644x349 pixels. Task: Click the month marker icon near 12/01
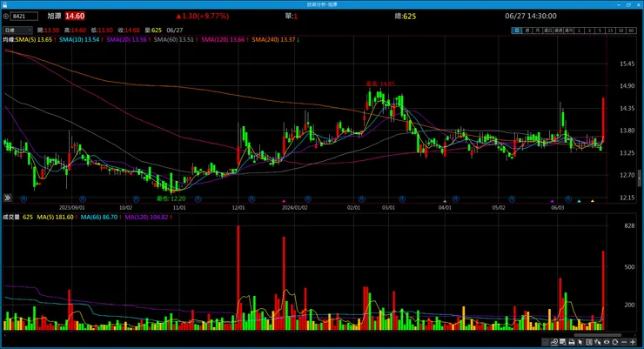tap(252, 199)
